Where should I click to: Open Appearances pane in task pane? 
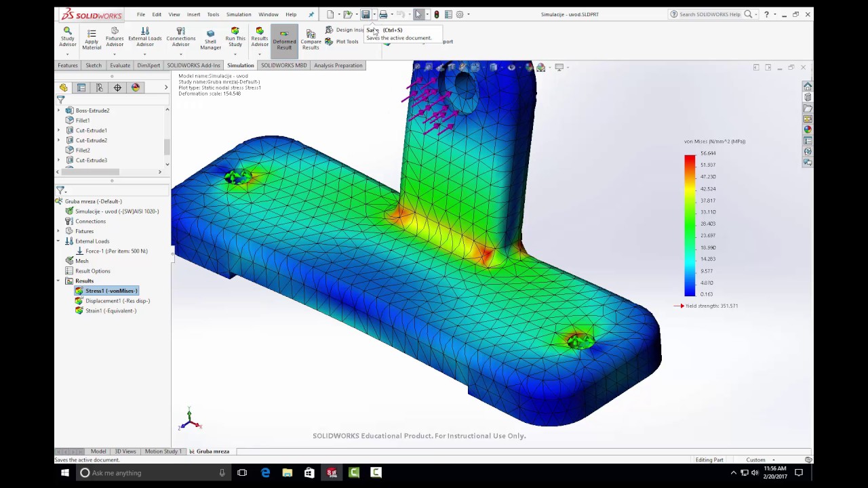[x=808, y=129]
